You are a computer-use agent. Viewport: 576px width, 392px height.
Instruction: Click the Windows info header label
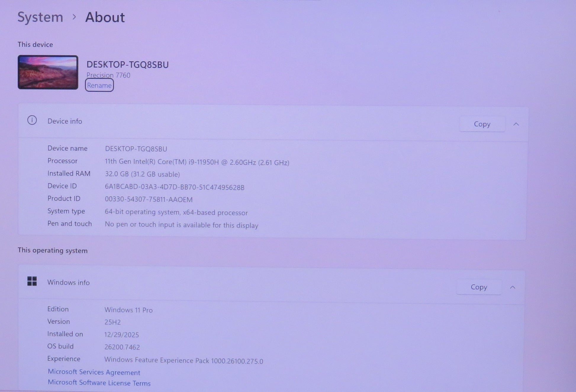68,283
